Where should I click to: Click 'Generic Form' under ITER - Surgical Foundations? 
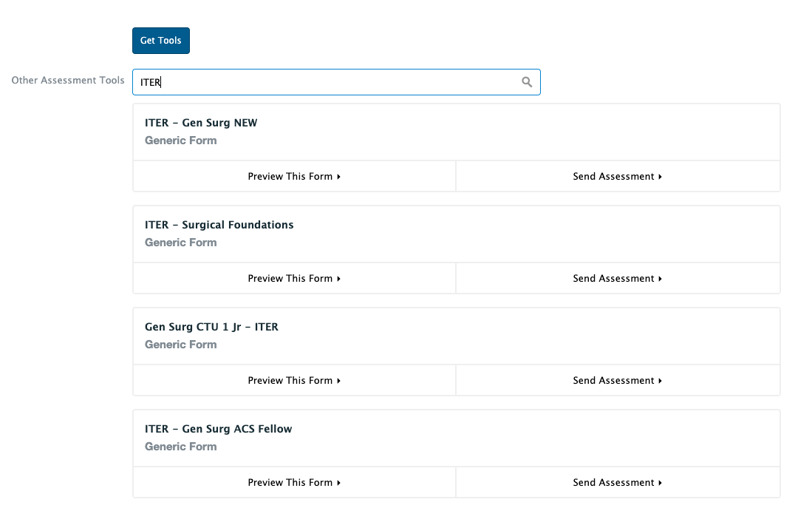[x=181, y=243]
